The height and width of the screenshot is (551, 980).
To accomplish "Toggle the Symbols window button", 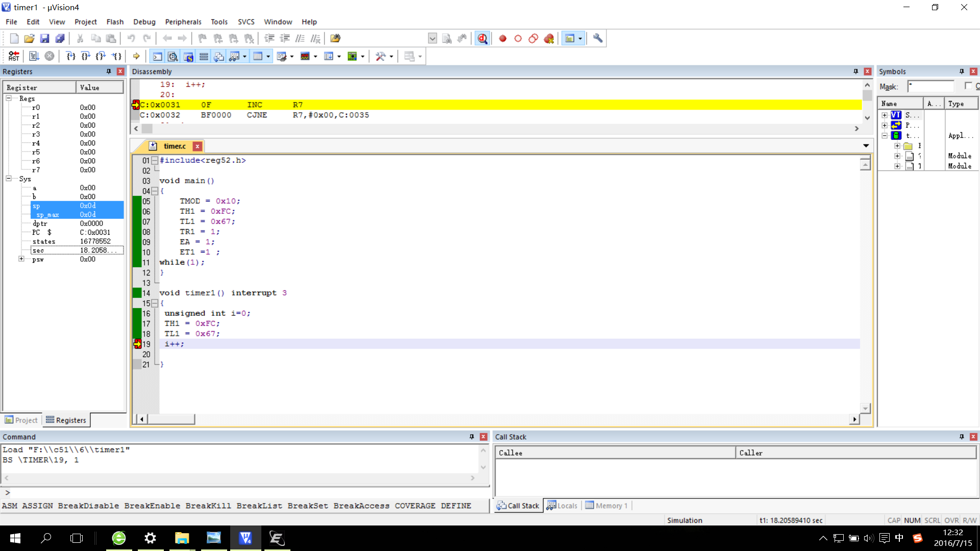I will (x=188, y=56).
